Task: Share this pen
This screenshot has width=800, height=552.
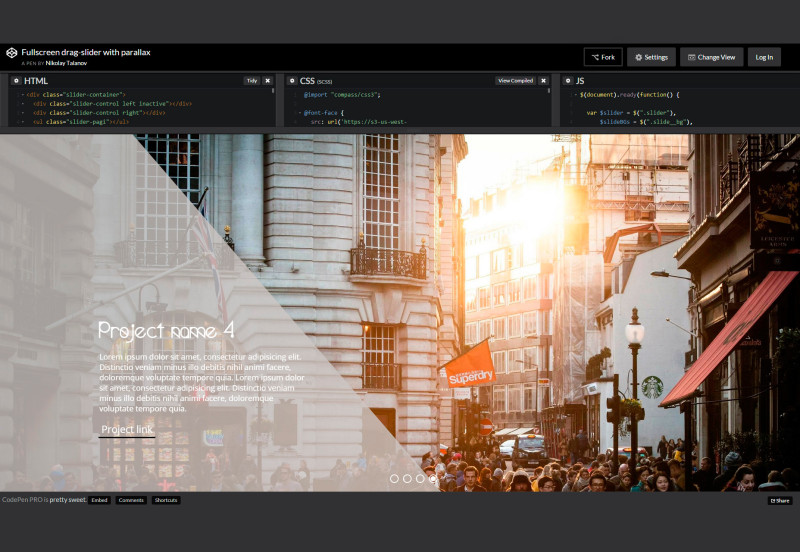Action: click(x=780, y=500)
